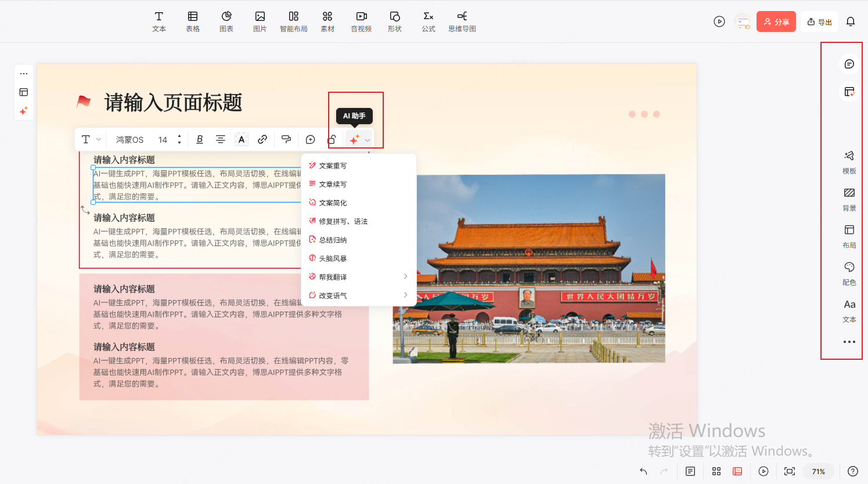Open 配色 color scheme panel
Screen dimensions: 868x484
pos(849,273)
